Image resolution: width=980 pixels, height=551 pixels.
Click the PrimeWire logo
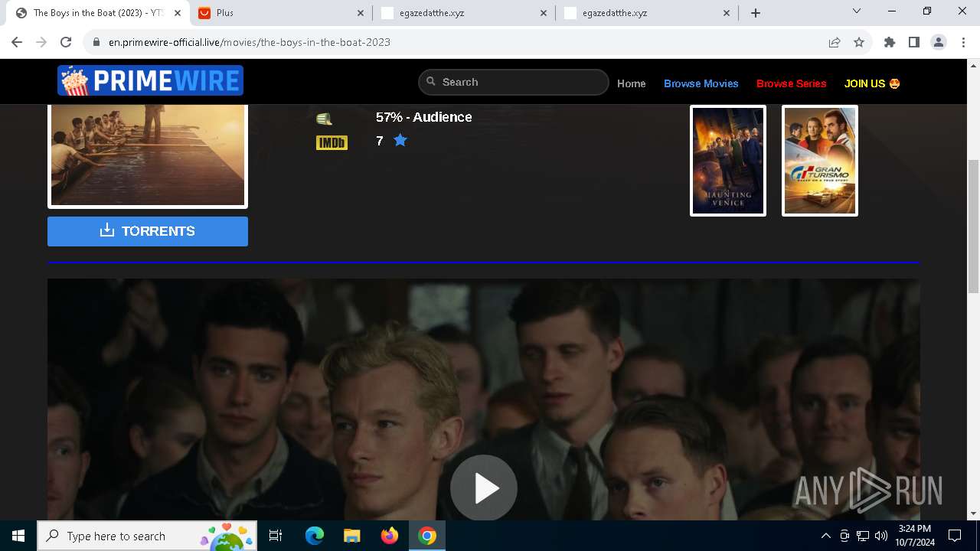[150, 80]
